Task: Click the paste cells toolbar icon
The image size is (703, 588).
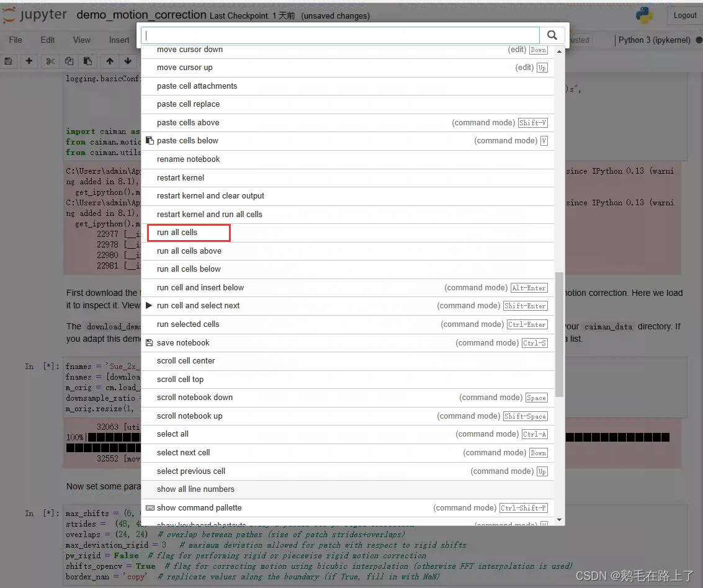Action: tap(88, 61)
